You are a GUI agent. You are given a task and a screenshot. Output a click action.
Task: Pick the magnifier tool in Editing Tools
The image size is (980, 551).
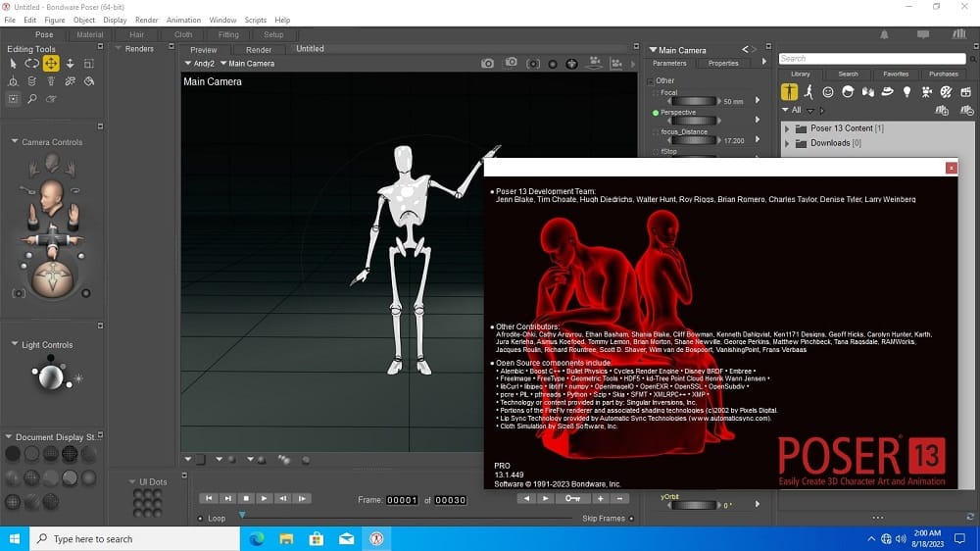point(31,98)
